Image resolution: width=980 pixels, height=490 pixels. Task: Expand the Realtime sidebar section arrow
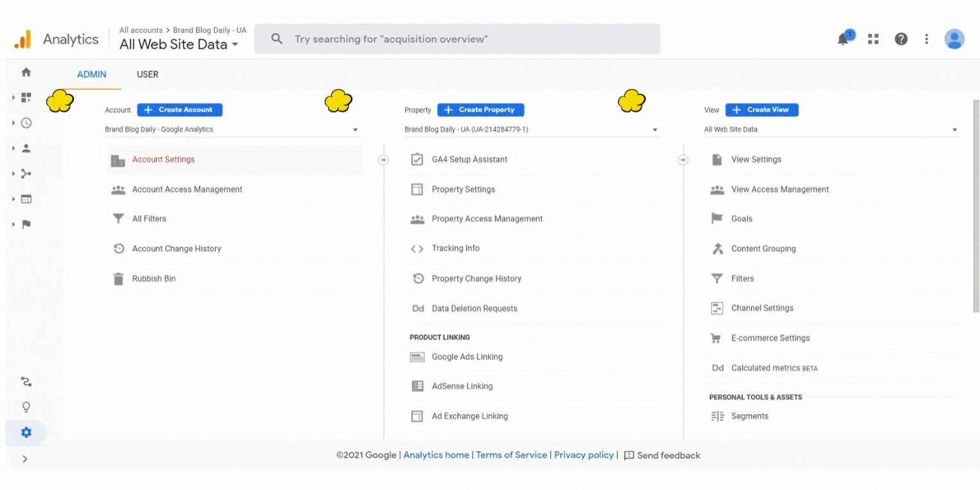click(13, 123)
